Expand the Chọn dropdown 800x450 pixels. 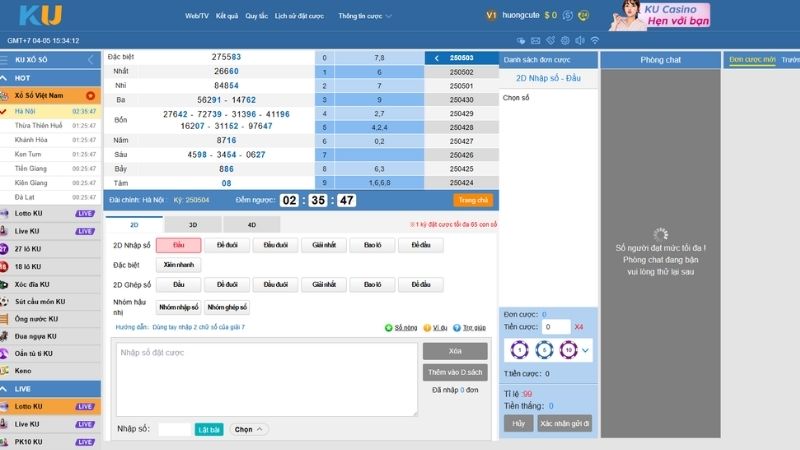249,429
